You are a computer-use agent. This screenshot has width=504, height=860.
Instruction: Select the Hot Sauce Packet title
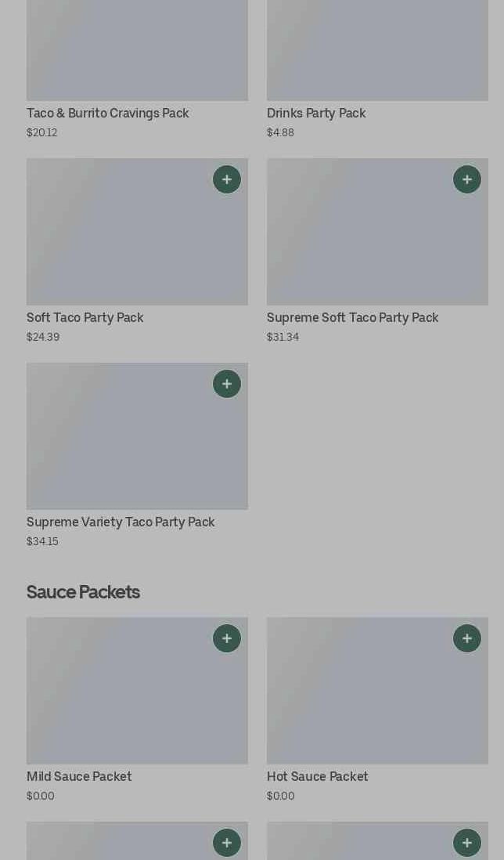[x=318, y=777]
